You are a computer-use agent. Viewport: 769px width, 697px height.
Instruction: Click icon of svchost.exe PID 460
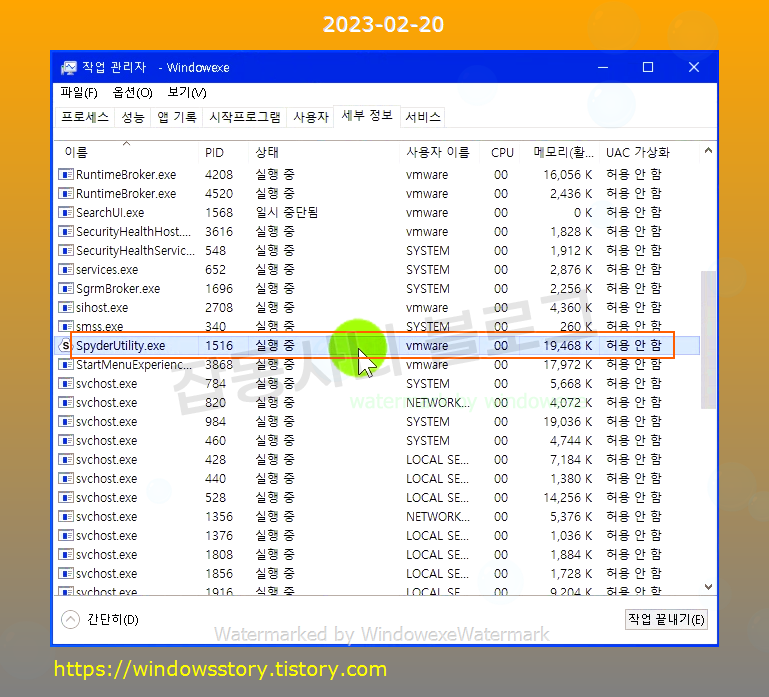tap(66, 440)
